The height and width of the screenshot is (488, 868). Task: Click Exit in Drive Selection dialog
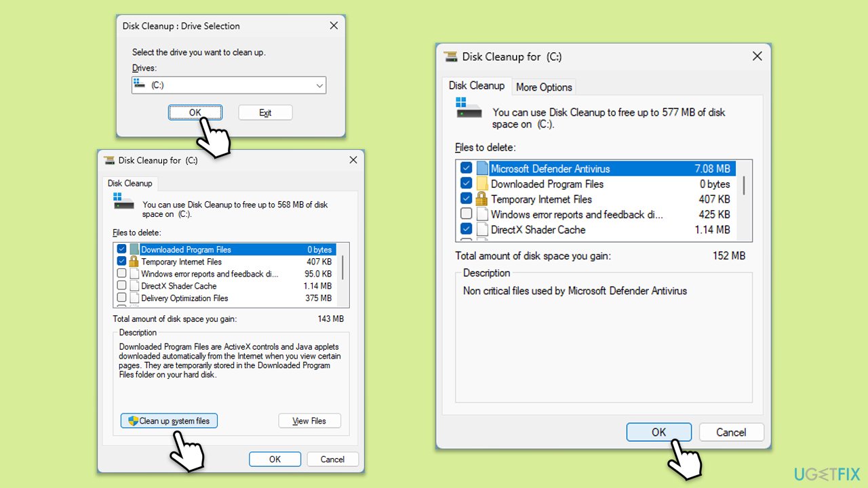(265, 113)
